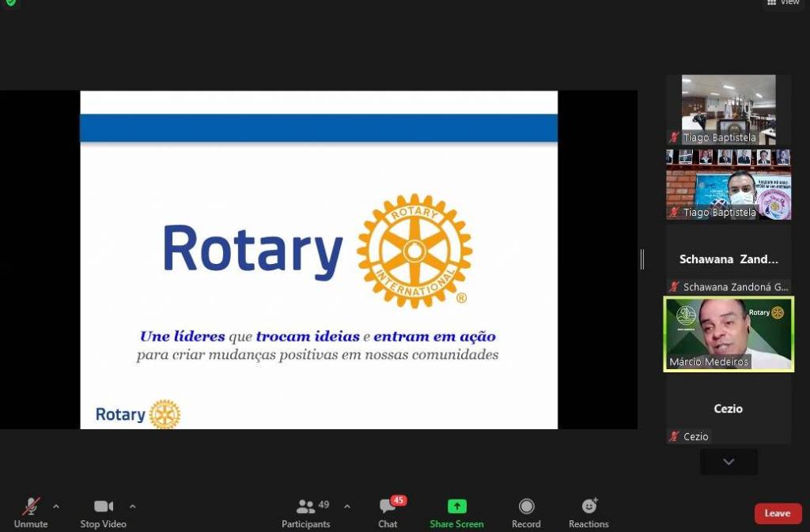Screen dimensions: 810x532
Task: Click the top Tiago Baptistela video tile
Action: [x=729, y=109]
